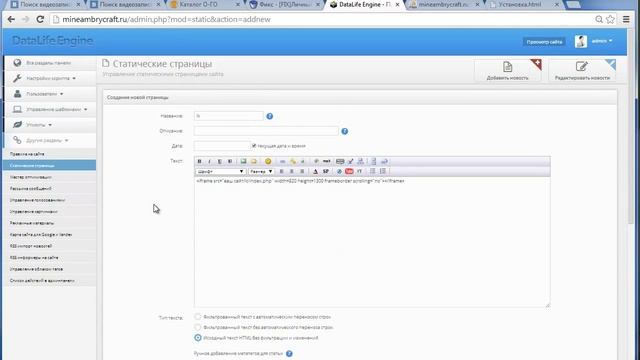This screenshot has height=360, width=640.
Task: Click the edit news button
Action: (x=582, y=70)
